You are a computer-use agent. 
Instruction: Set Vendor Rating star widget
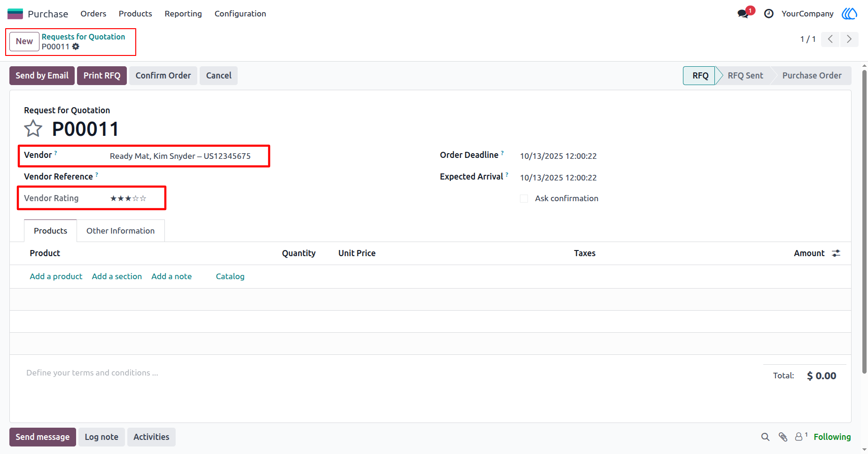pyautogui.click(x=128, y=198)
